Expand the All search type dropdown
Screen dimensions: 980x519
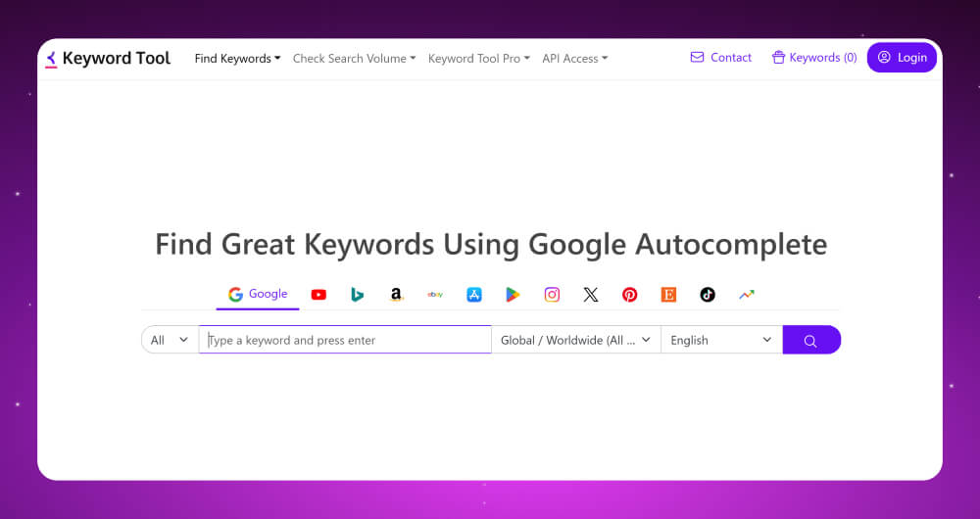pyautogui.click(x=170, y=340)
